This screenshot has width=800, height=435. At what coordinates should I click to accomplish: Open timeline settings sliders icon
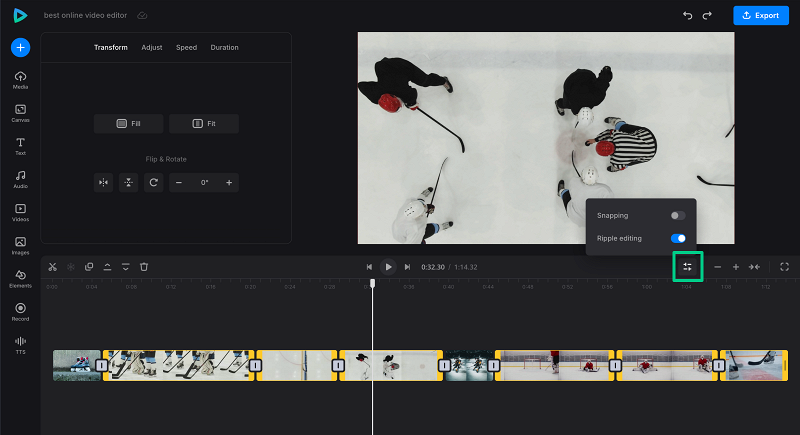[x=688, y=267]
